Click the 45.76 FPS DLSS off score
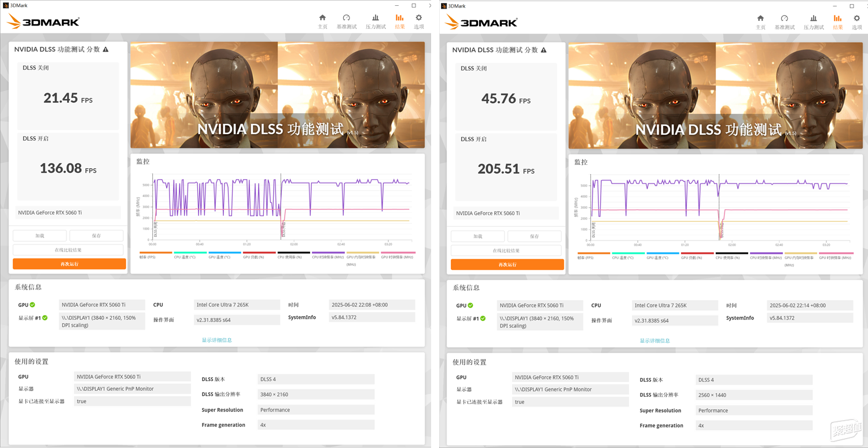 pyautogui.click(x=506, y=99)
